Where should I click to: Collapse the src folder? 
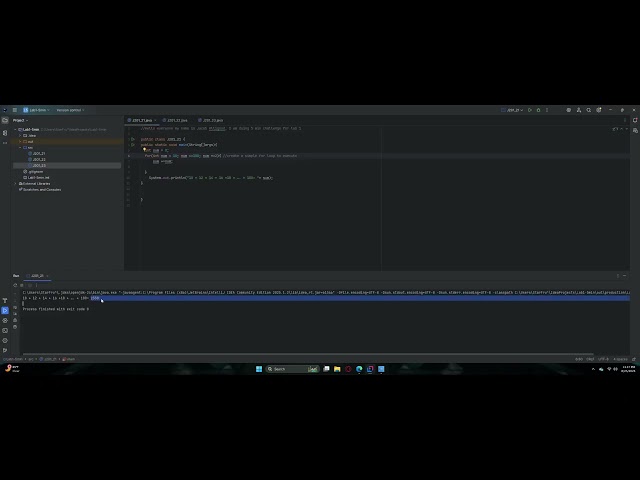[20, 147]
